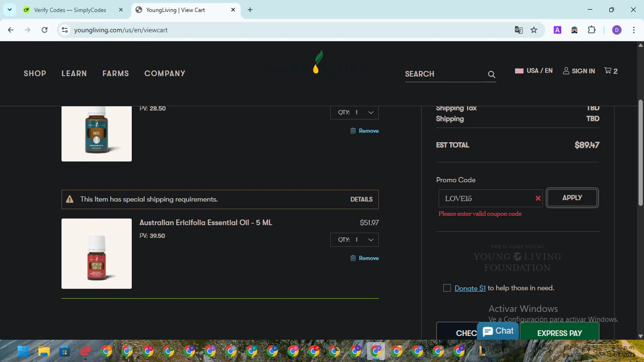Click the Express Pay button

coord(559,332)
